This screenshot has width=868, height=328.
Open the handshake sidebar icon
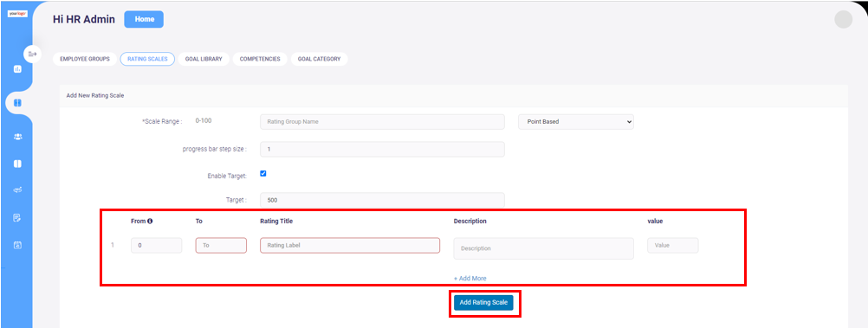[17, 190]
